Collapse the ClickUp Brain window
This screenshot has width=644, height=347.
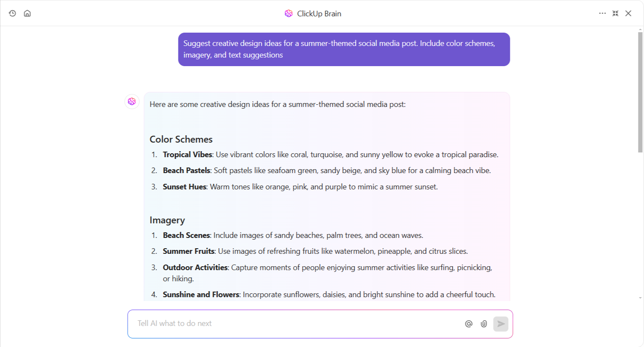click(615, 13)
